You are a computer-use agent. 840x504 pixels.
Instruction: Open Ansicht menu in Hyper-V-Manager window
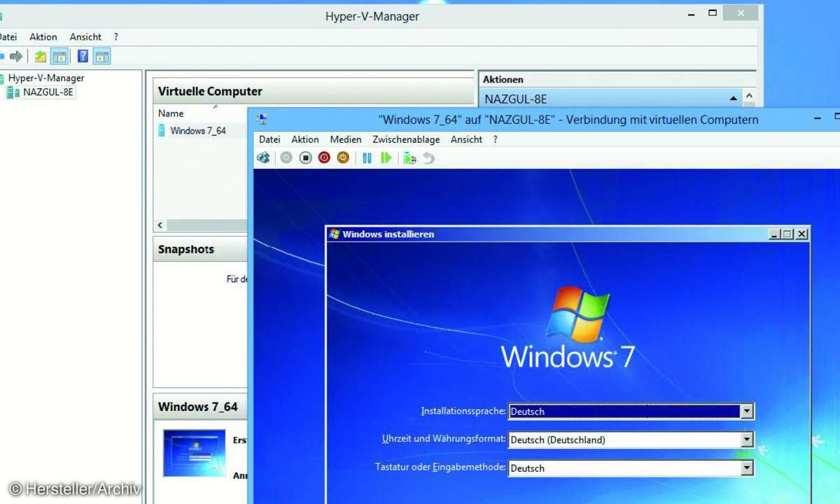click(x=85, y=37)
